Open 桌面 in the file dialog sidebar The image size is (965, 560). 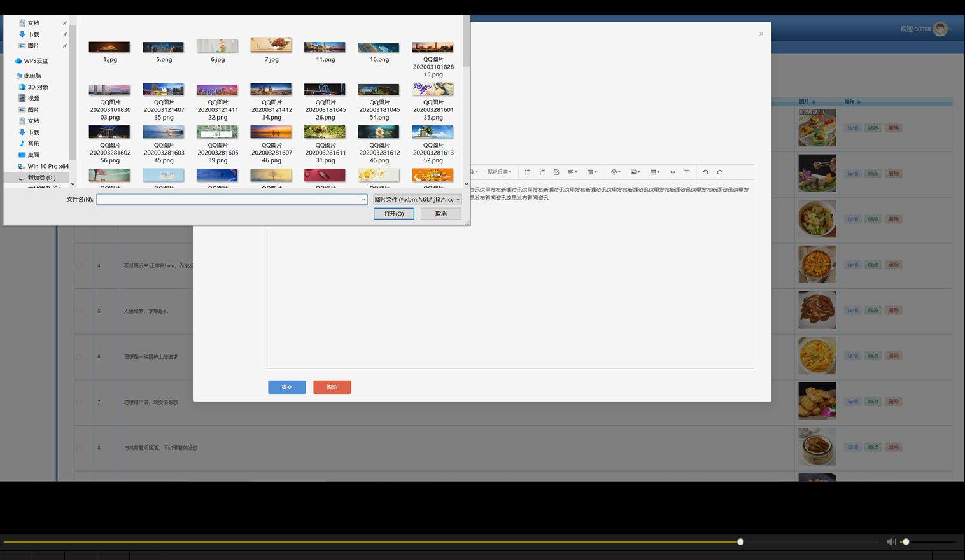tap(33, 155)
